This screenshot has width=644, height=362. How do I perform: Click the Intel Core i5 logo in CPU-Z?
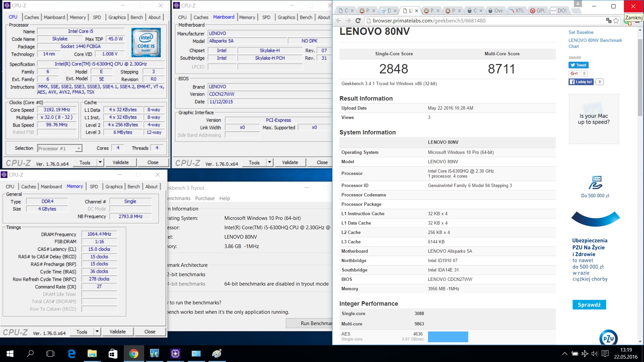146,42
